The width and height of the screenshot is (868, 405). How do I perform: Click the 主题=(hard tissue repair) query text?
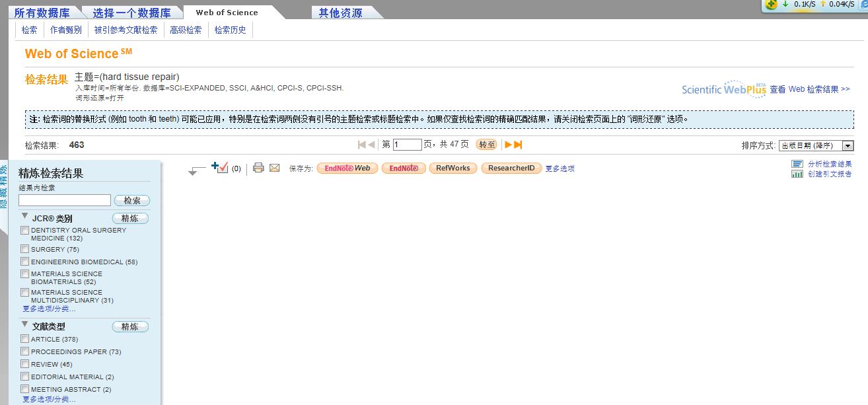coord(127,77)
